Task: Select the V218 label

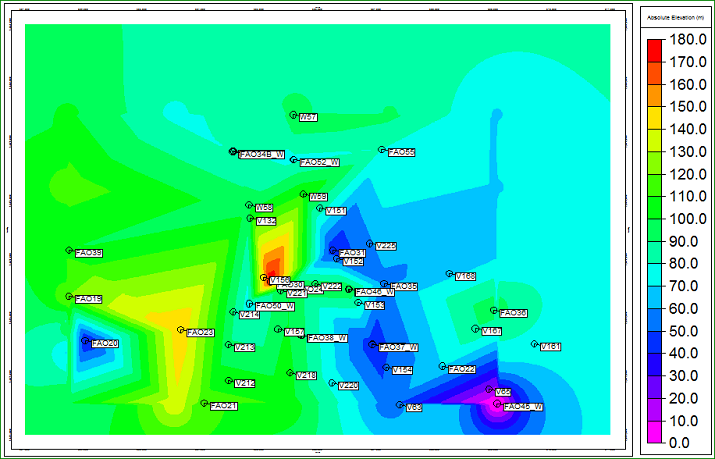Action: 306,376
